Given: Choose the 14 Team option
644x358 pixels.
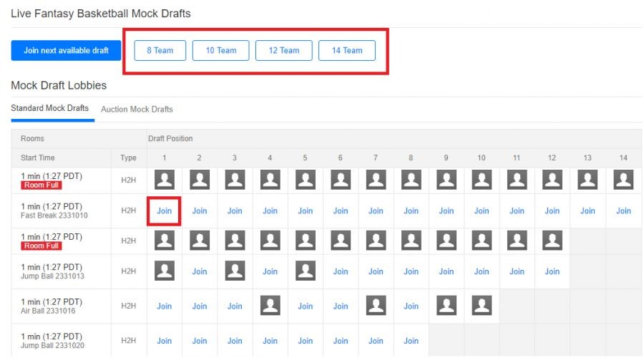Looking at the screenshot, I should click(347, 51).
